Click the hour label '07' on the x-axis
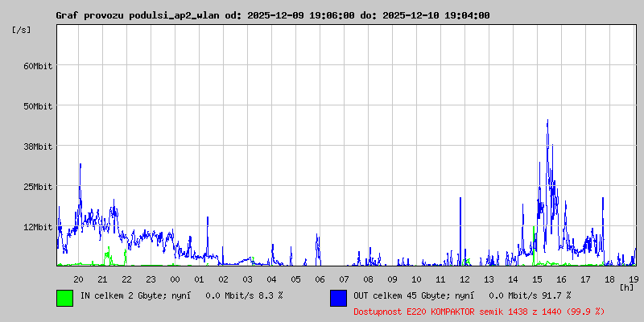Screen dimensions: 644x322 [x=345, y=279]
